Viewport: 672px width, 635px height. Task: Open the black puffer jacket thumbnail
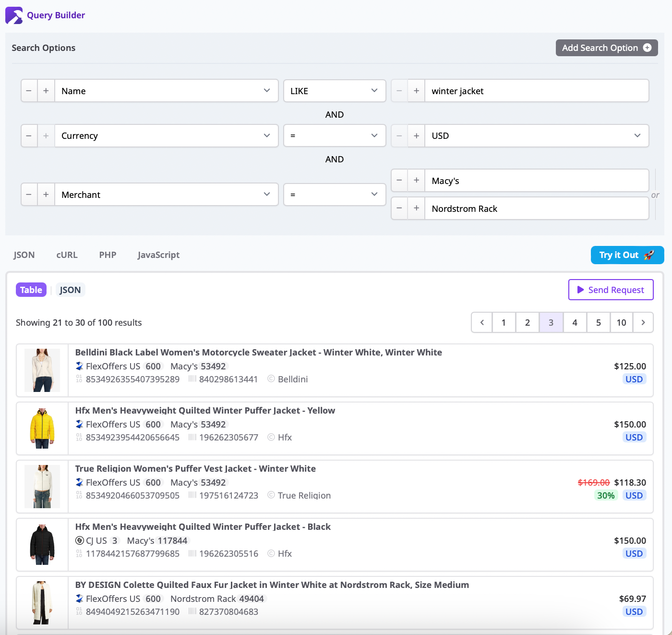click(x=42, y=545)
